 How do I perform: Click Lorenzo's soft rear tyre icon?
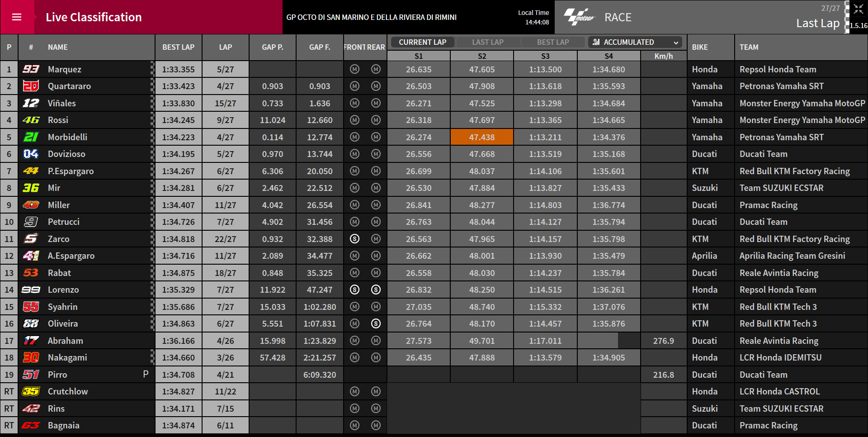pos(376,290)
